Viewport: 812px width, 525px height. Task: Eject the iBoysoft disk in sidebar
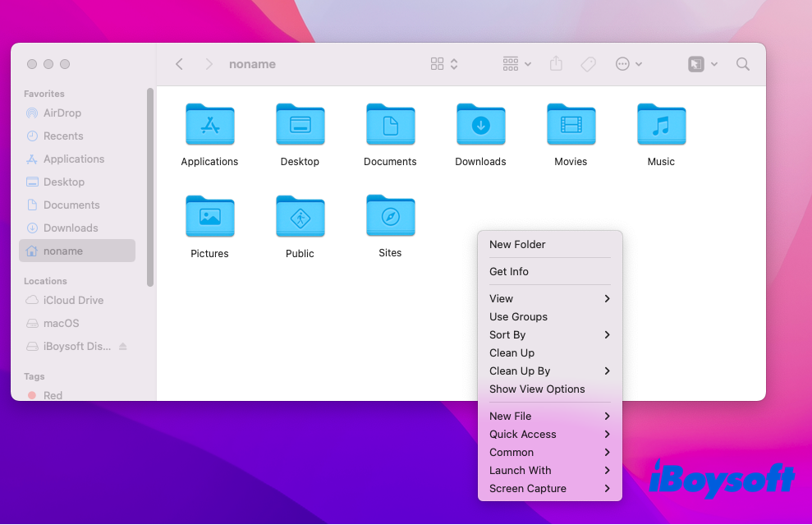(x=123, y=347)
